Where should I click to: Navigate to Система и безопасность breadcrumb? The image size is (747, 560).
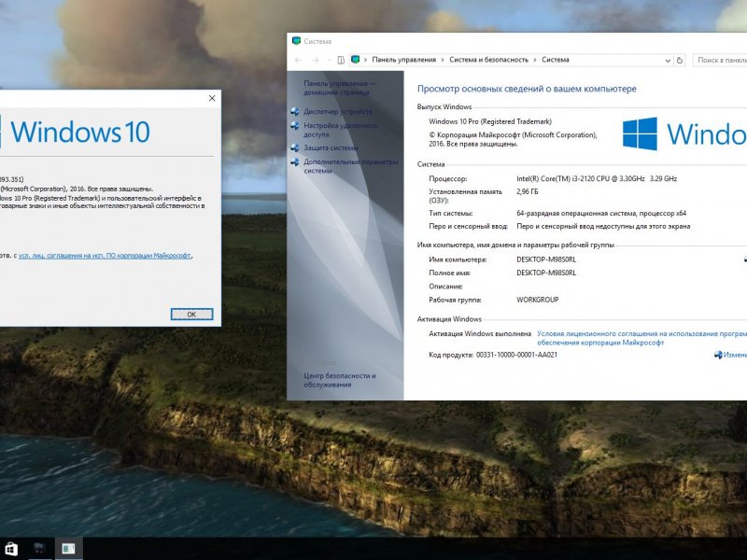point(488,60)
